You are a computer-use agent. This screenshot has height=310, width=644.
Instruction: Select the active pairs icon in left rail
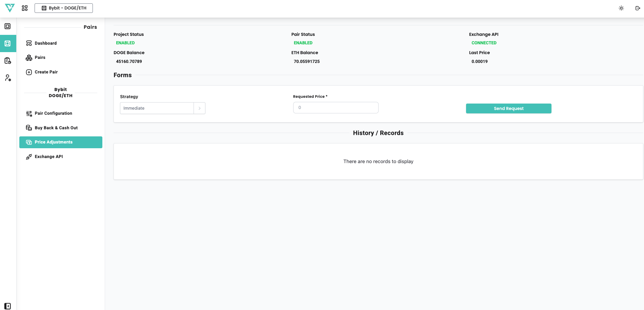[x=8, y=43]
